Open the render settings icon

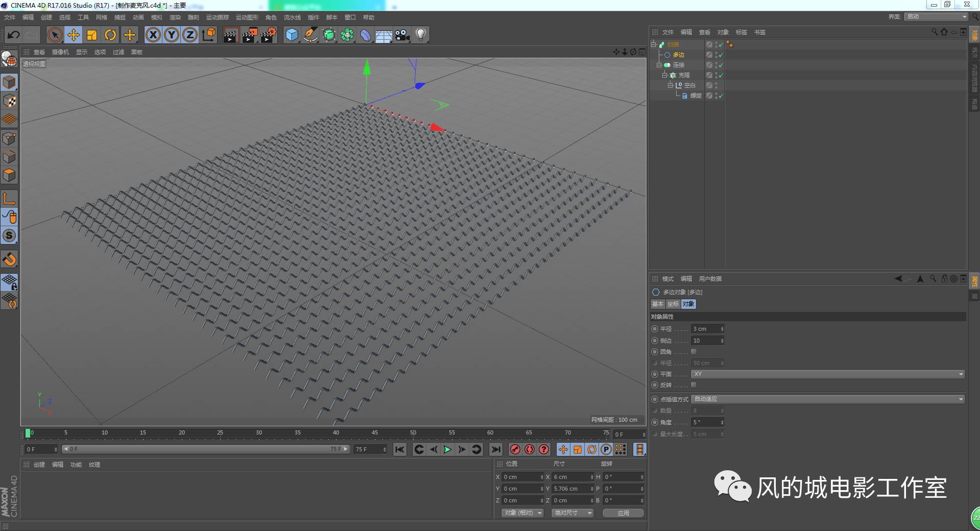pos(268,35)
